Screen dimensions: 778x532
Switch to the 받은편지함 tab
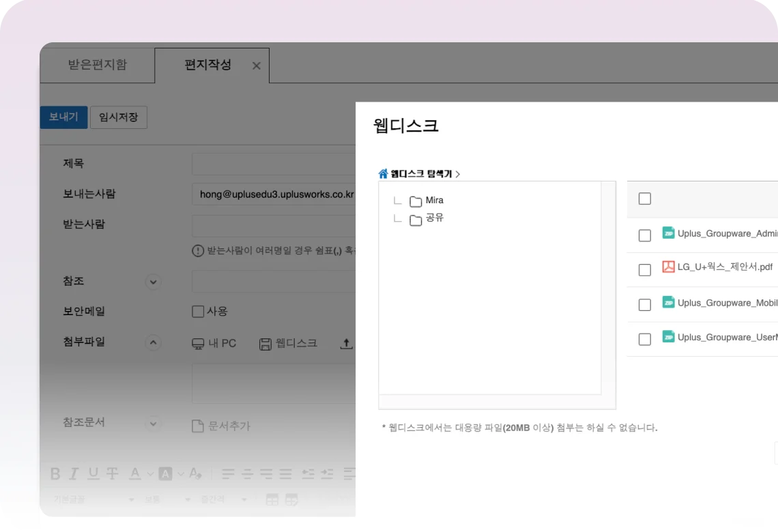pos(97,65)
